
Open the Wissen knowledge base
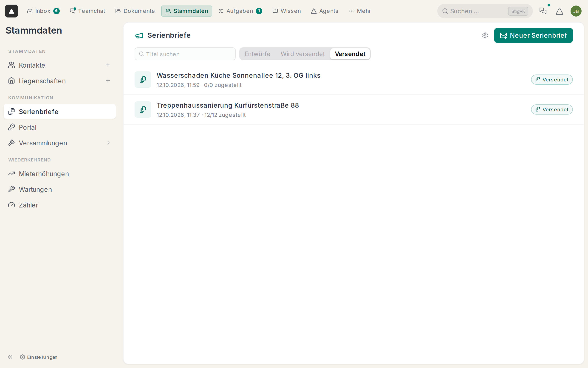coord(286,11)
